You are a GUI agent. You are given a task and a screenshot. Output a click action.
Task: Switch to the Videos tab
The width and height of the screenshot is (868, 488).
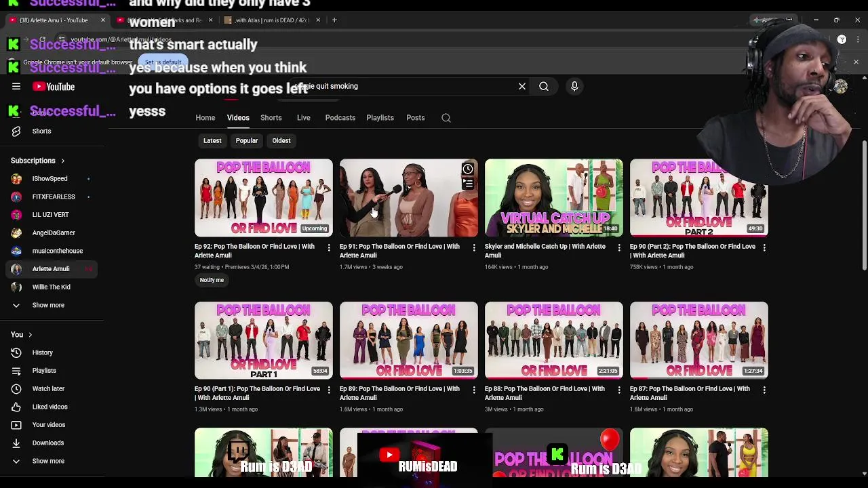pos(238,118)
